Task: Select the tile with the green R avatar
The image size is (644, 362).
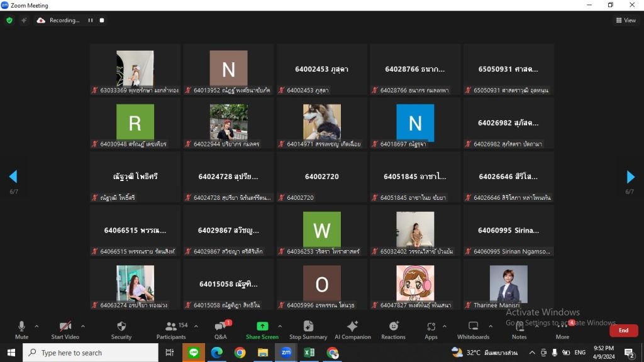Action: click(x=135, y=123)
